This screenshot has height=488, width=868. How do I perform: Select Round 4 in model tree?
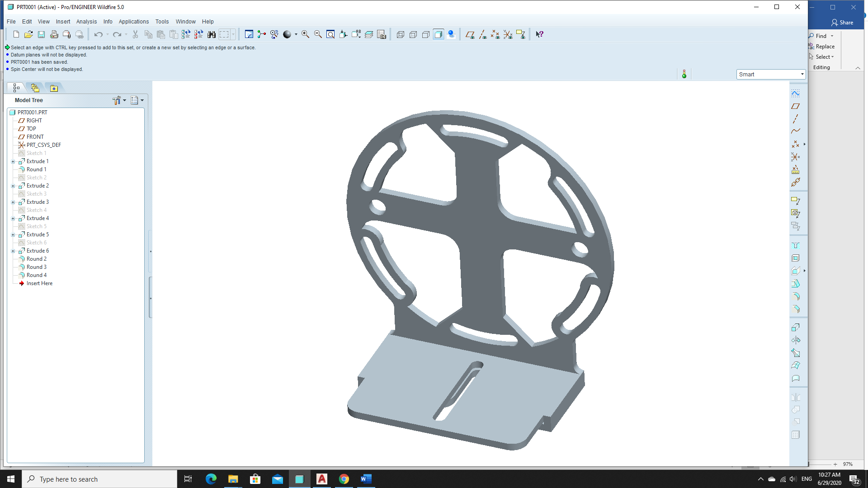pos(36,275)
